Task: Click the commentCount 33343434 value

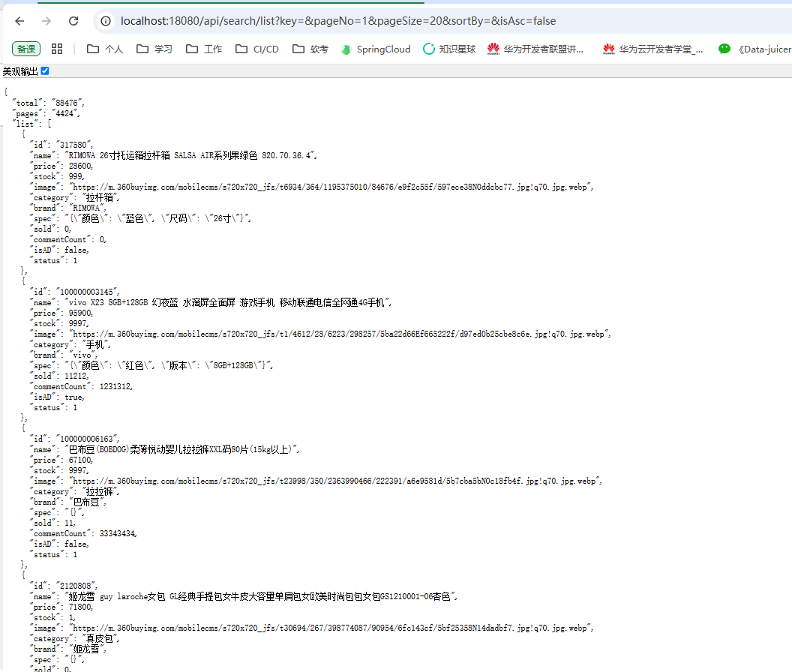Action: coord(118,533)
